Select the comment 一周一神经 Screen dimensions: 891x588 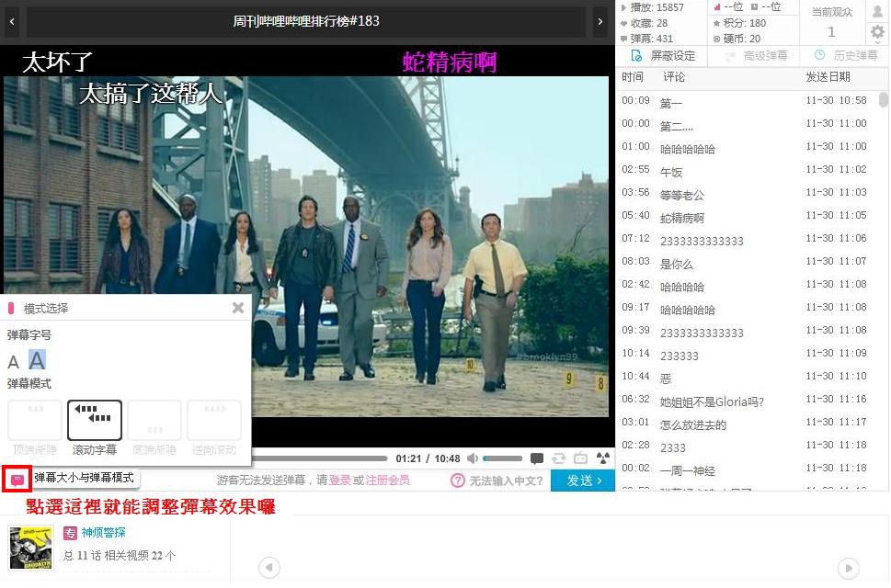[747, 470]
